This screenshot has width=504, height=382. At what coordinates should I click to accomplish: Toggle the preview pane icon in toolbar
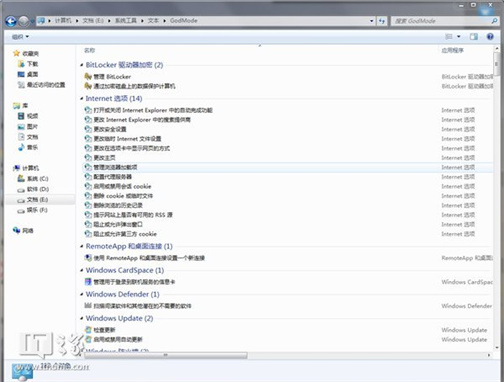click(474, 37)
